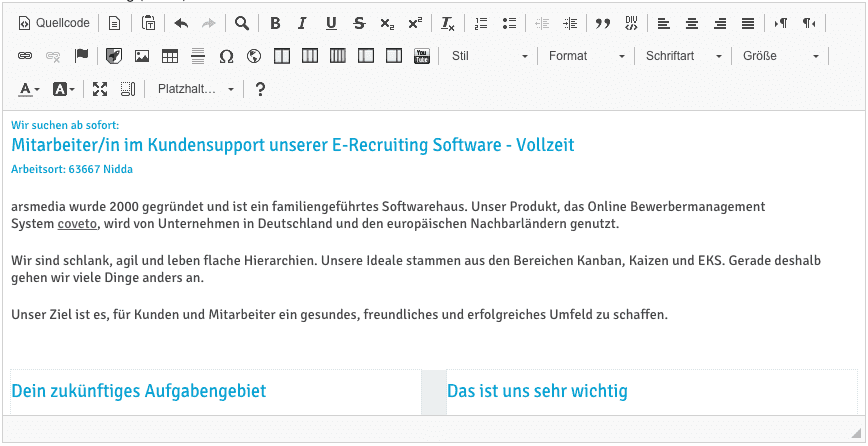Click the remove formatting icon
868x446 pixels.
447,23
